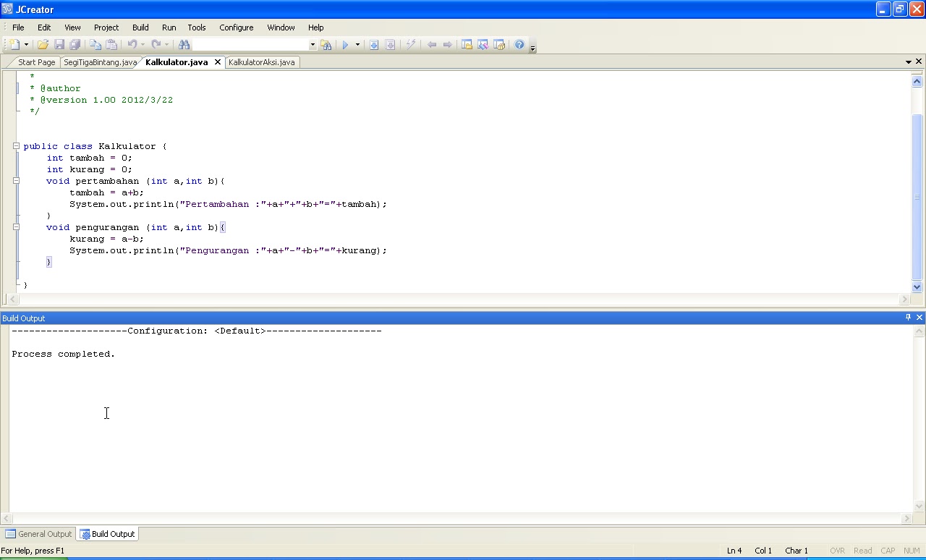Switch to the SegiTigaBintang.java tab

click(100, 62)
